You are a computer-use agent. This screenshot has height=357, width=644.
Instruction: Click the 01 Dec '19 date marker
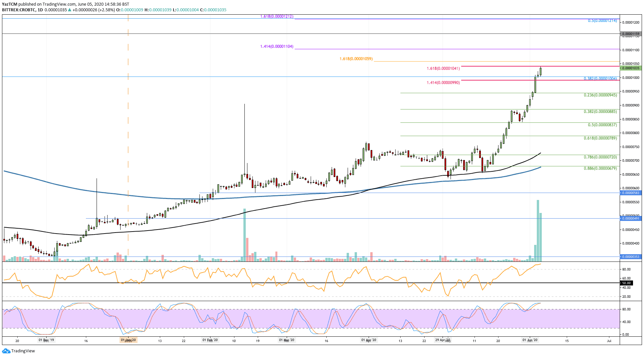pyautogui.click(x=46, y=340)
